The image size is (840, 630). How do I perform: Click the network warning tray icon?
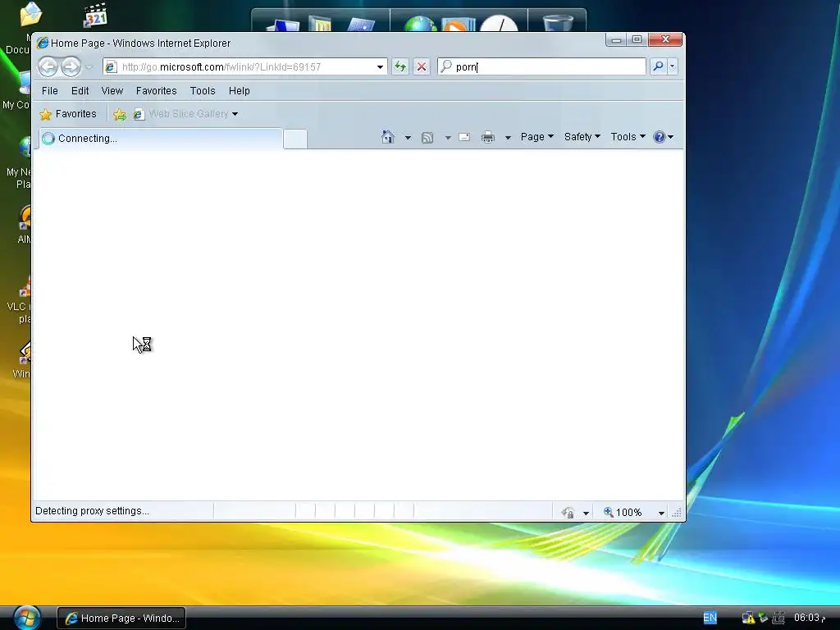[748, 619]
